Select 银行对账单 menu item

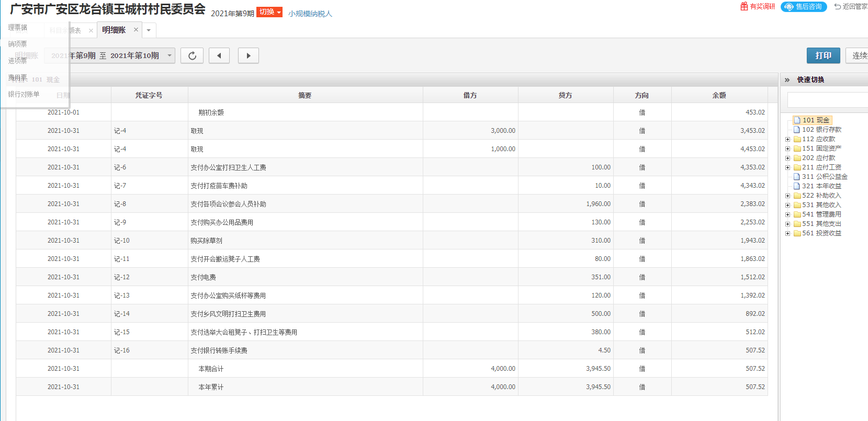24,94
